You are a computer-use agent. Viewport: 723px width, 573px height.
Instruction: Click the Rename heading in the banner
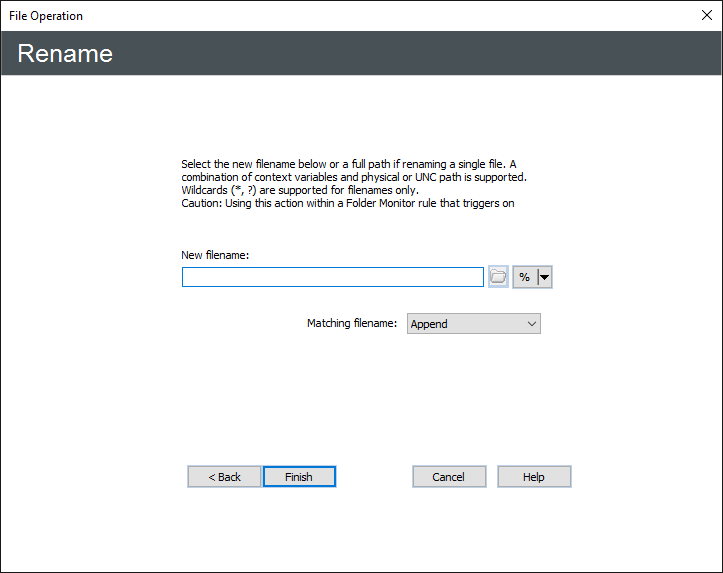click(65, 53)
